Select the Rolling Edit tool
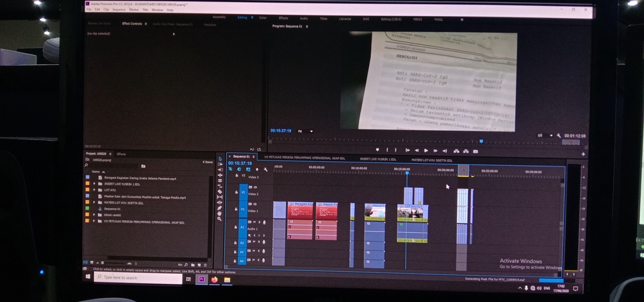The width and height of the screenshot is (644, 302). (x=220, y=181)
